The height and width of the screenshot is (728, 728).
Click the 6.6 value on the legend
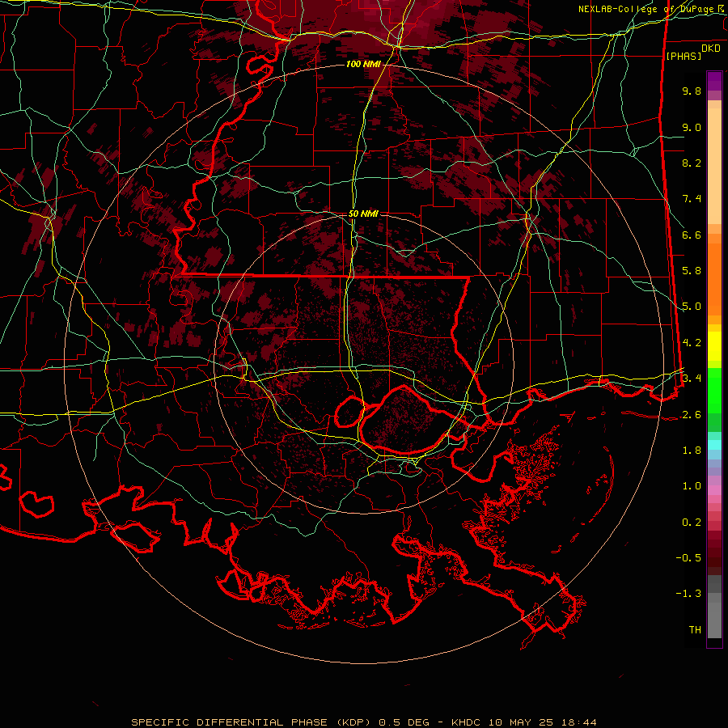pyautogui.click(x=692, y=235)
